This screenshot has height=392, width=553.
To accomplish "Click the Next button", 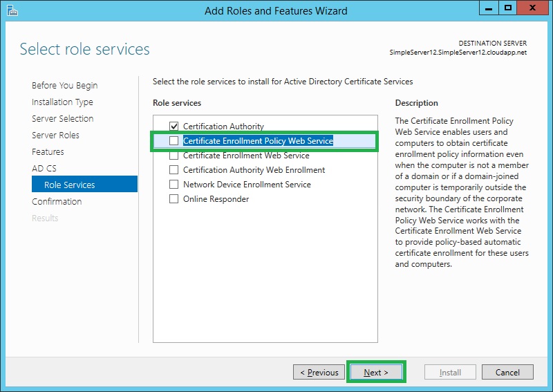I will click(376, 373).
